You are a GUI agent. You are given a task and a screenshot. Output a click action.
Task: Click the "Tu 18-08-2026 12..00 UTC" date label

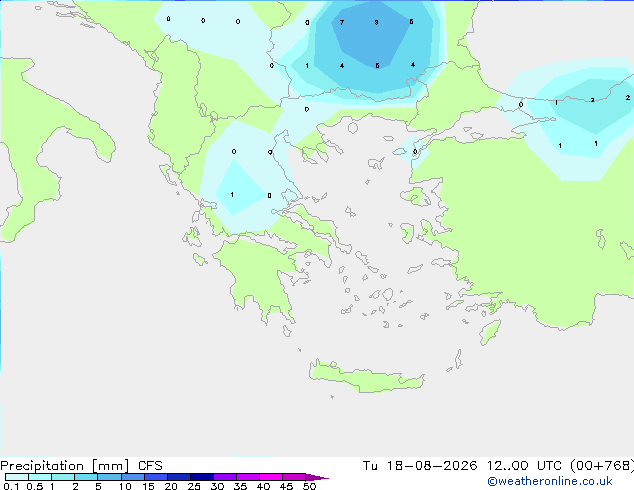pyautogui.click(x=462, y=466)
